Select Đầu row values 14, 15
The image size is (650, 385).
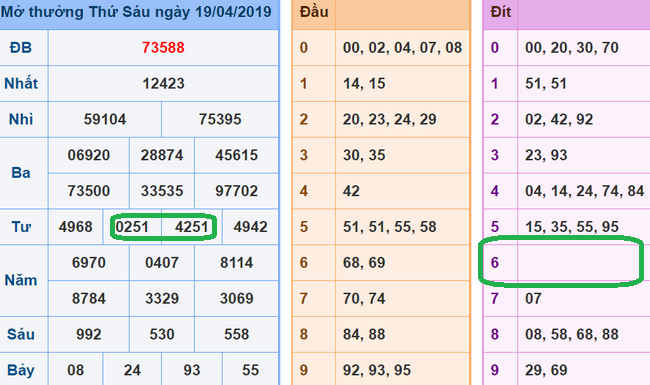[x=364, y=83]
